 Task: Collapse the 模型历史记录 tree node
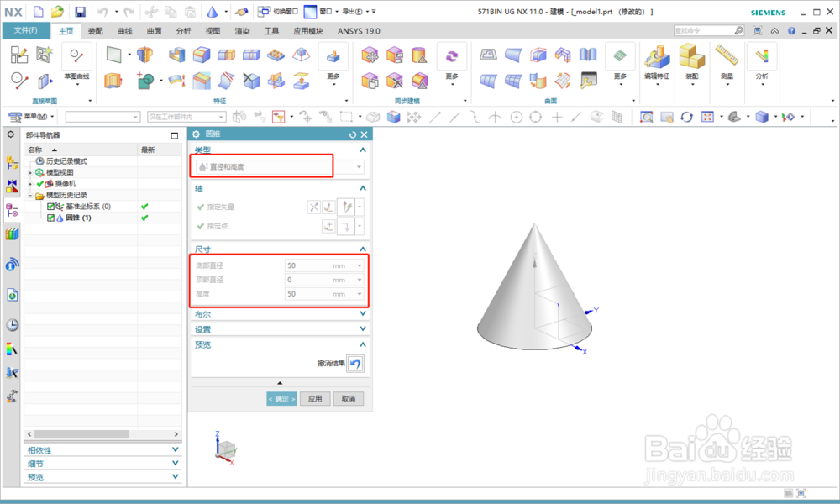[30, 196]
